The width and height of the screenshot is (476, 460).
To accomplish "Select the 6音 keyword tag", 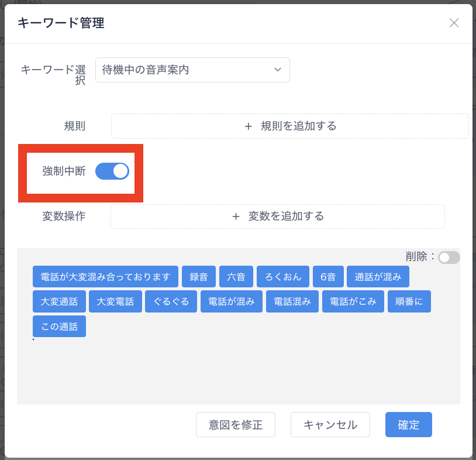I will 328,277.
